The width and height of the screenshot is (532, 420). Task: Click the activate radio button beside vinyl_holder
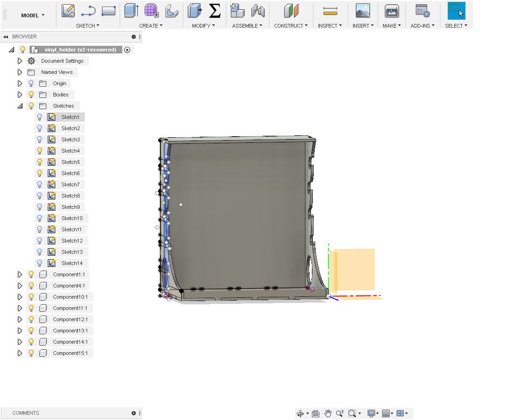(x=127, y=50)
